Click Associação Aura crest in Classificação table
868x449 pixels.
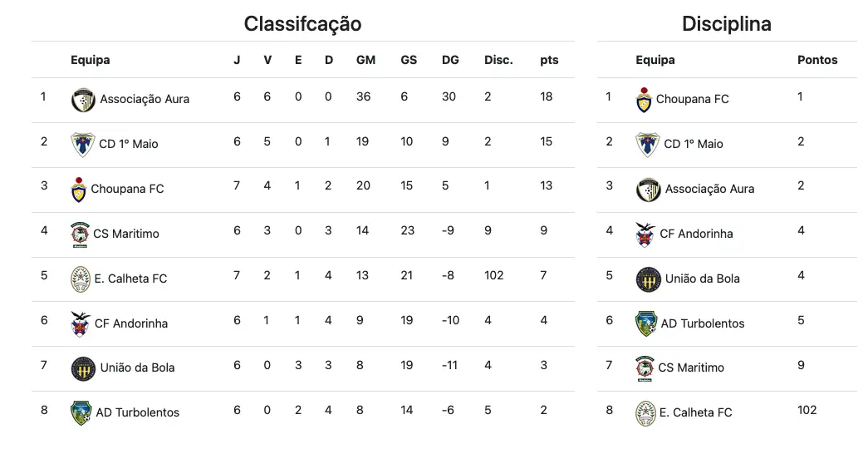point(83,100)
